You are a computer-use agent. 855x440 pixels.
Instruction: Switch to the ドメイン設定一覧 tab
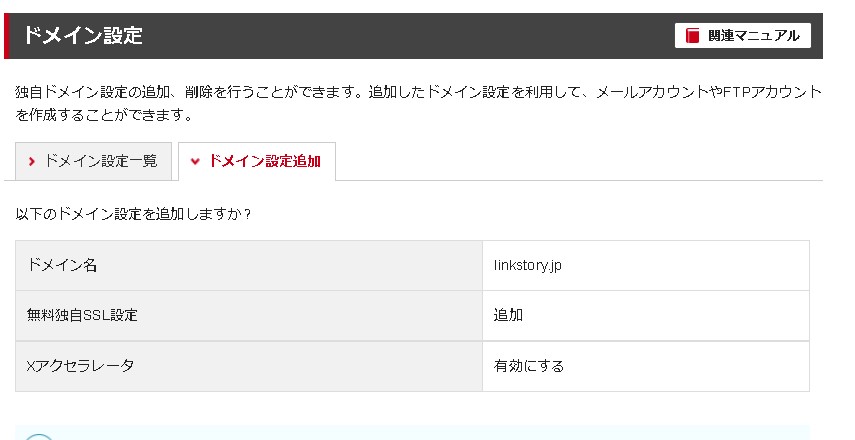92,161
